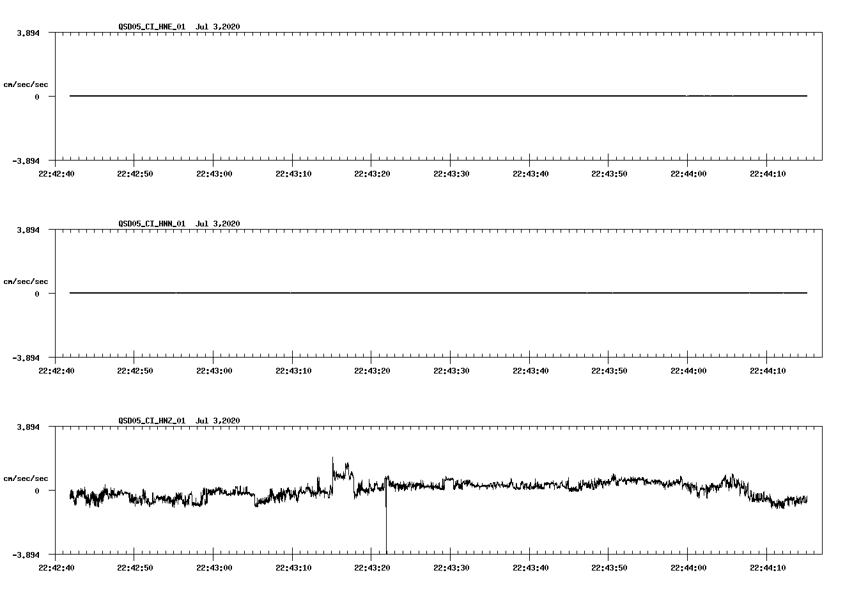Select 22:43:00 tick label below HNN plot
Viewport: 868px width, 591px height.
tap(214, 370)
